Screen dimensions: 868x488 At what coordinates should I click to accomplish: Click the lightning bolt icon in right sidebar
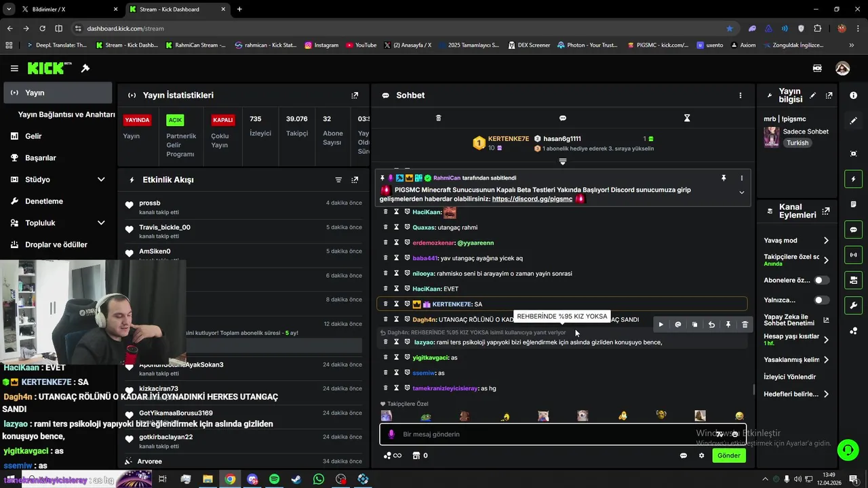point(853,179)
